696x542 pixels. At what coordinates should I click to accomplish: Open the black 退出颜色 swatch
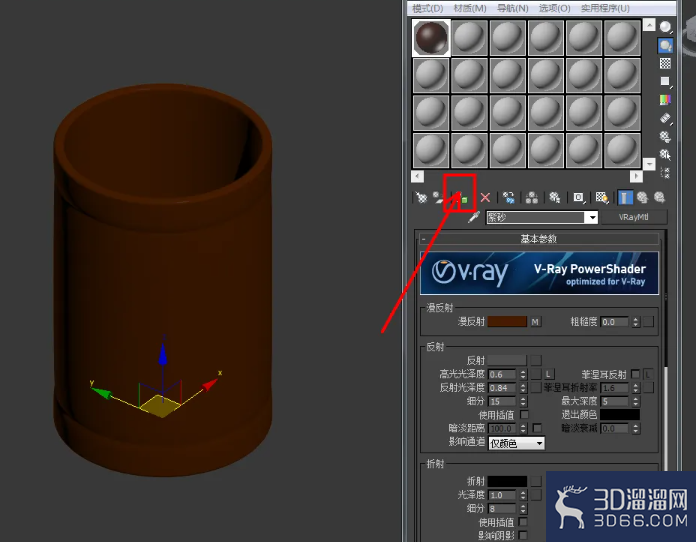(x=620, y=415)
